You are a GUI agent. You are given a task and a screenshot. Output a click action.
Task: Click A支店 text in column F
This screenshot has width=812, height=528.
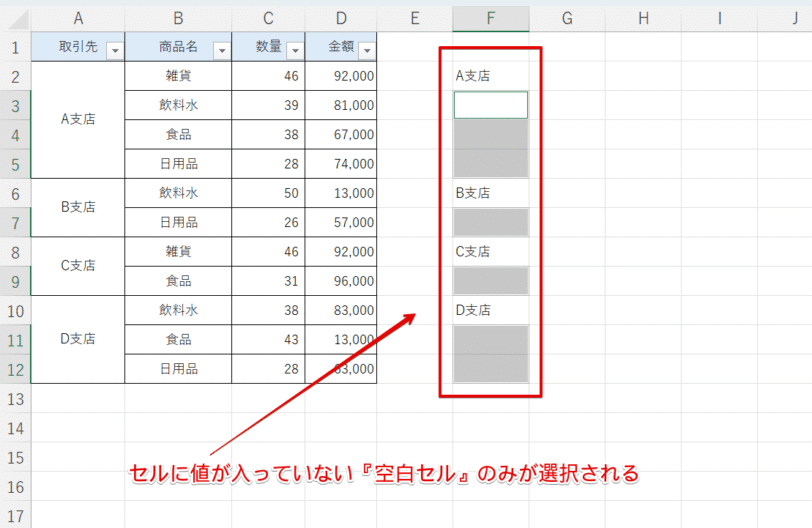click(x=473, y=76)
